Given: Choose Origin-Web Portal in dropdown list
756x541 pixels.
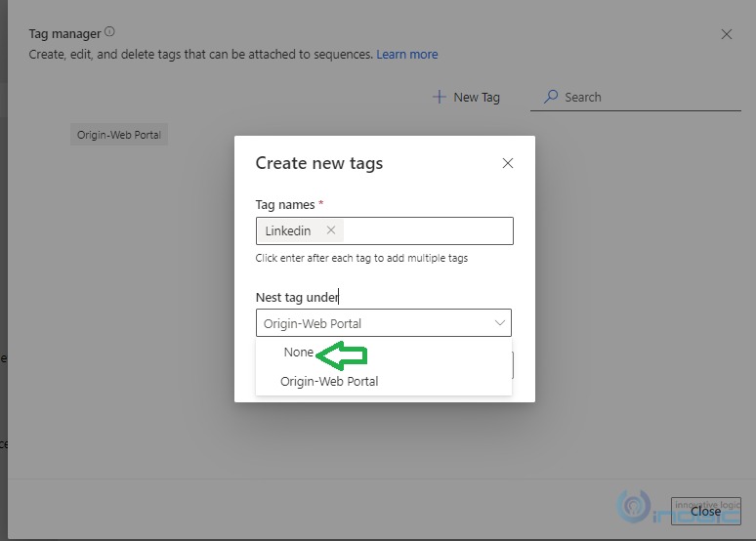Looking at the screenshot, I should (329, 382).
